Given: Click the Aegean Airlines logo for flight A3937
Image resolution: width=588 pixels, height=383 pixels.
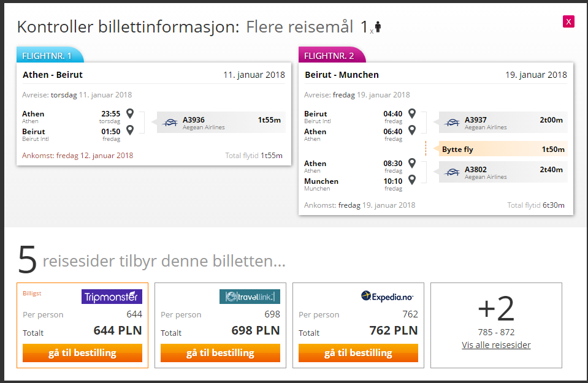Looking at the screenshot, I should (x=452, y=123).
